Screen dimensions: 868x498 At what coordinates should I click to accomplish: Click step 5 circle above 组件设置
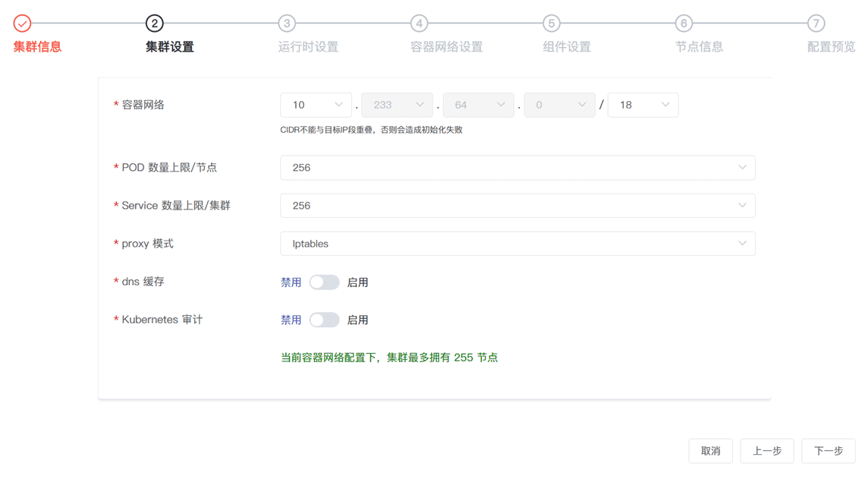pyautogui.click(x=552, y=24)
